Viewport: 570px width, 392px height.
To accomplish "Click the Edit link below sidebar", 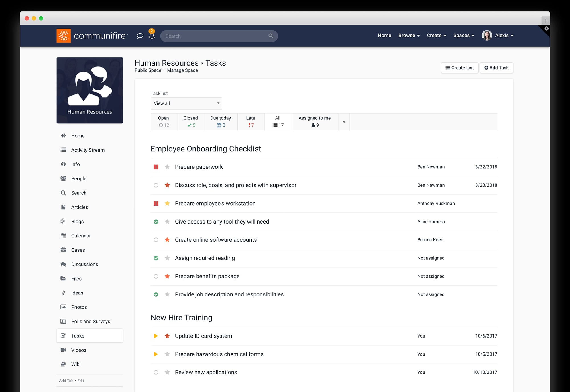I will (x=81, y=381).
